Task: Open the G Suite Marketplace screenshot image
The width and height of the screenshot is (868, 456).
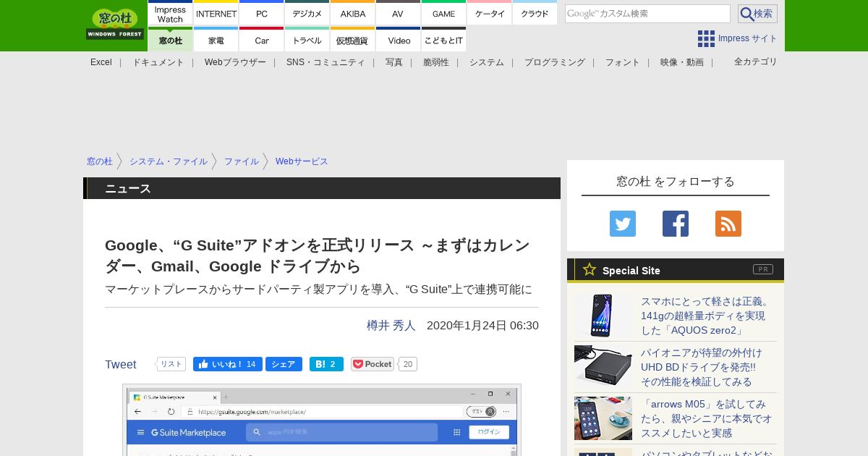Action: coord(322,421)
